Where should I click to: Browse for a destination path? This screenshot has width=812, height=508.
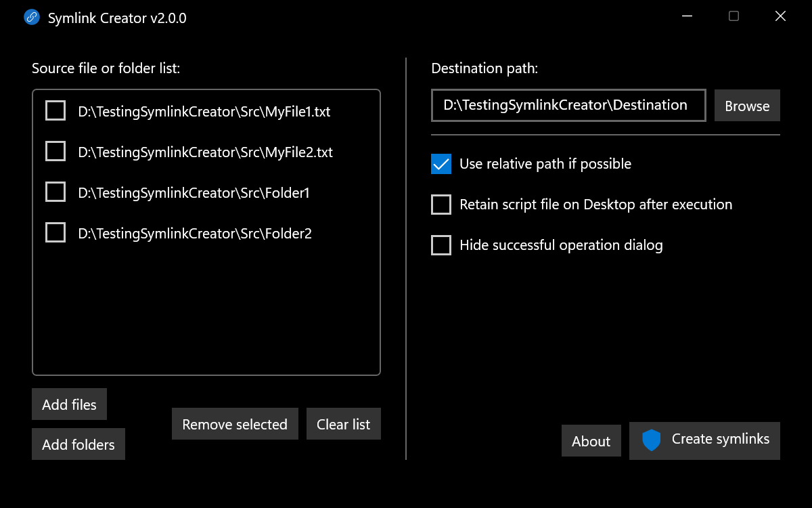[x=747, y=106]
